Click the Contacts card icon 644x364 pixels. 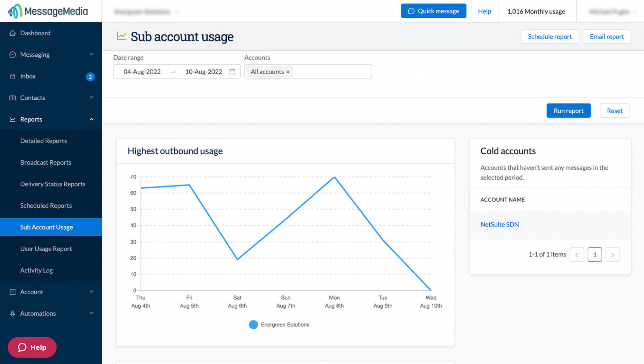pos(13,98)
